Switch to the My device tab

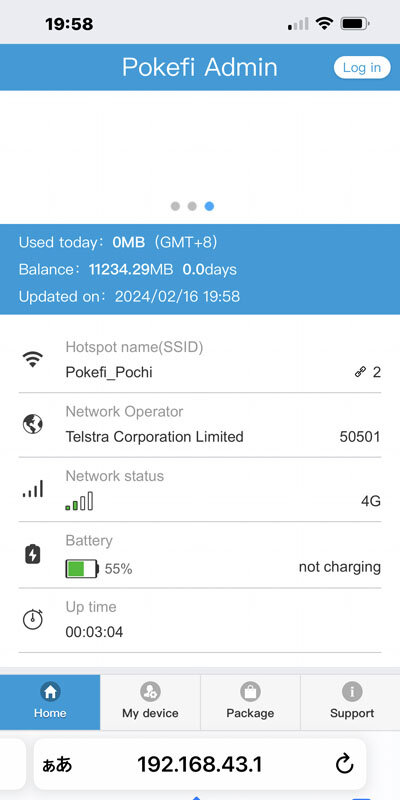pyautogui.click(x=150, y=702)
